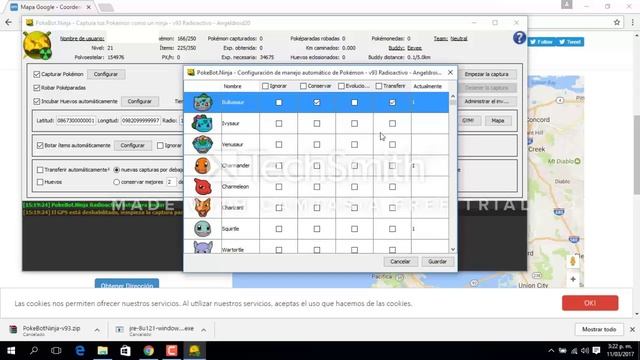640x360 pixels.
Task: Click the PokeBot.Ninja radioactive Pikachu logo
Action: [x=37, y=46]
